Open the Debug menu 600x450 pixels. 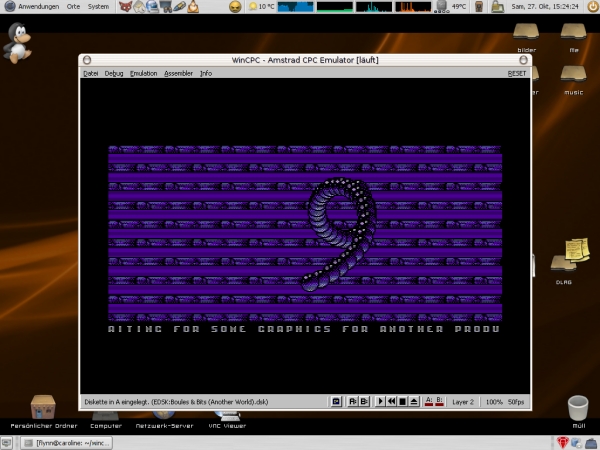(114, 73)
